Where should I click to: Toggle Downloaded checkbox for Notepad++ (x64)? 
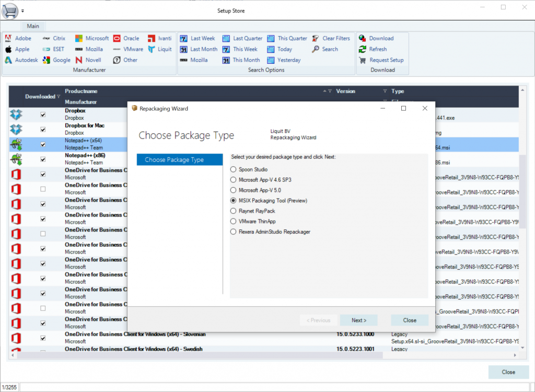coord(43,144)
